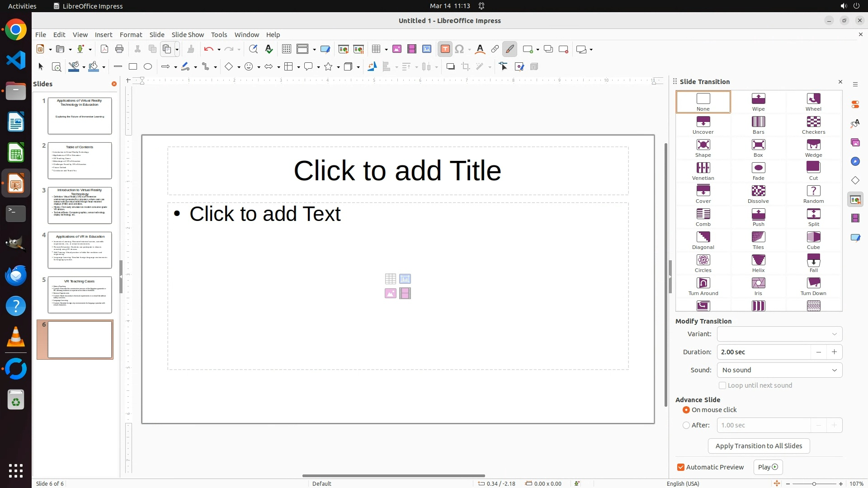Image resolution: width=868 pixels, height=488 pixels.
Task: Click the Display Grid toolbar icon
Action: (286, 49)
